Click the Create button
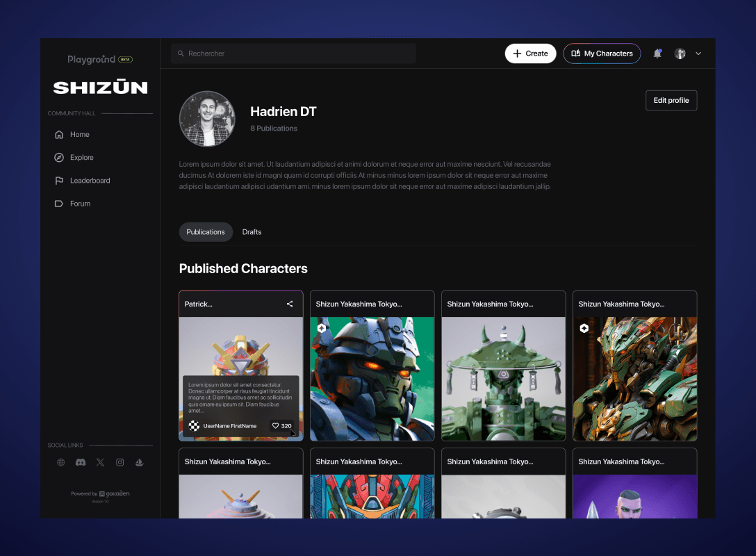This screenshot has height=556, width=756. click(530, 54)
